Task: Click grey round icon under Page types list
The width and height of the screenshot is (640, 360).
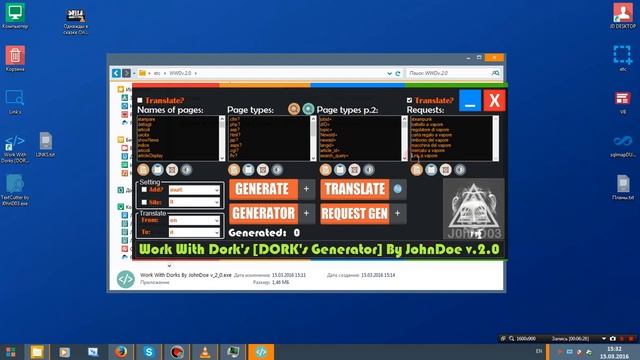Action: [x=277, y=169]
